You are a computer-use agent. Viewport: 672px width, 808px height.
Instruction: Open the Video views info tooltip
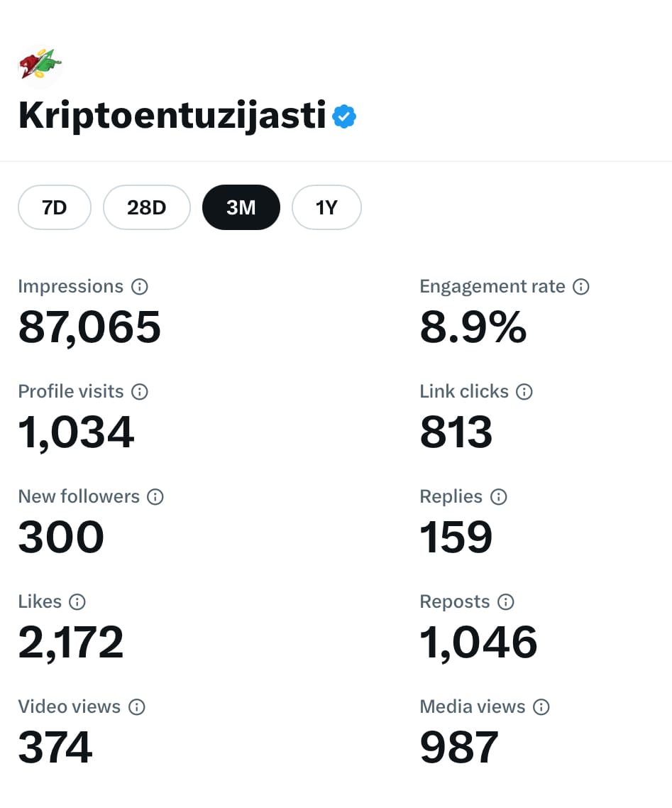coord(138,706)
